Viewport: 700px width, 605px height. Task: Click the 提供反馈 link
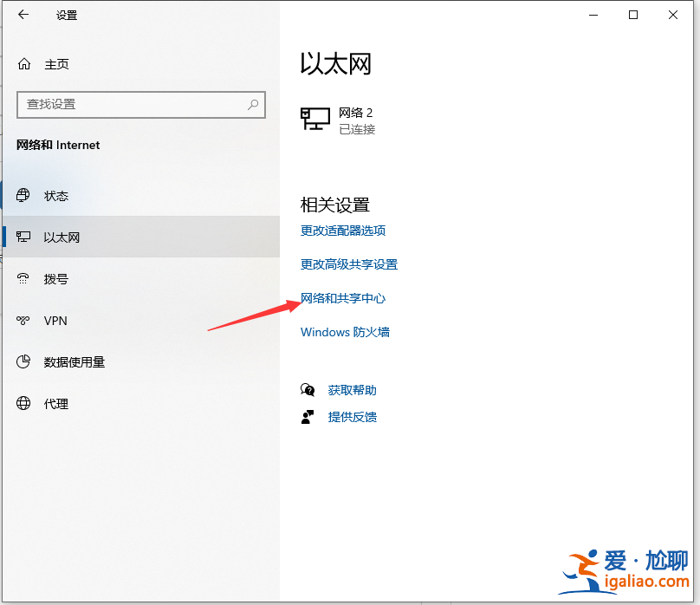(x=351, y=416)
